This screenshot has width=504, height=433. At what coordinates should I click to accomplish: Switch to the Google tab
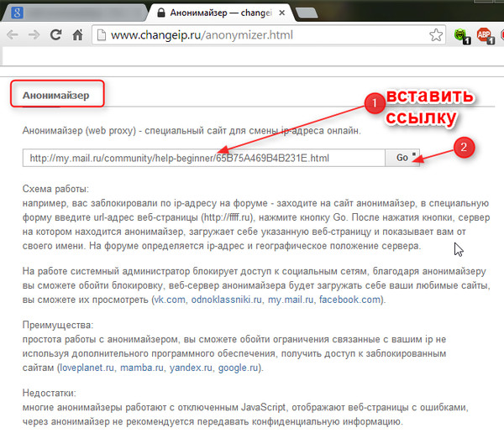(x=50, y=12)
